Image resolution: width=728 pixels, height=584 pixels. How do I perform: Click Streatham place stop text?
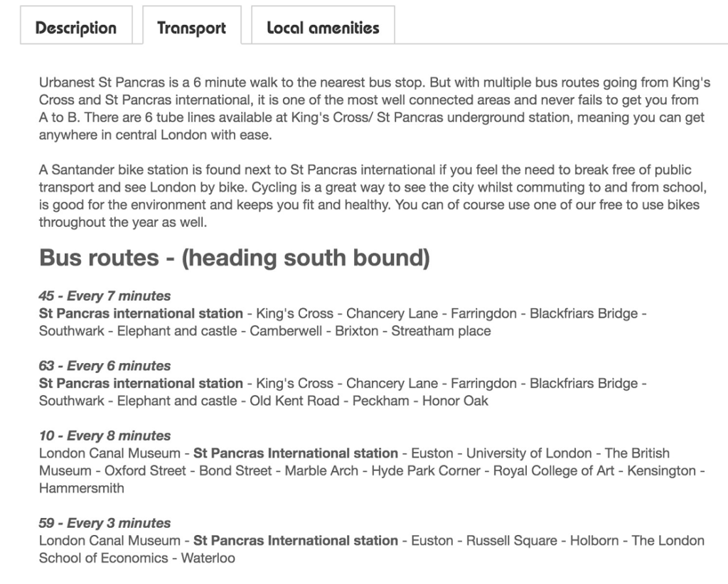tap(441, 331)
